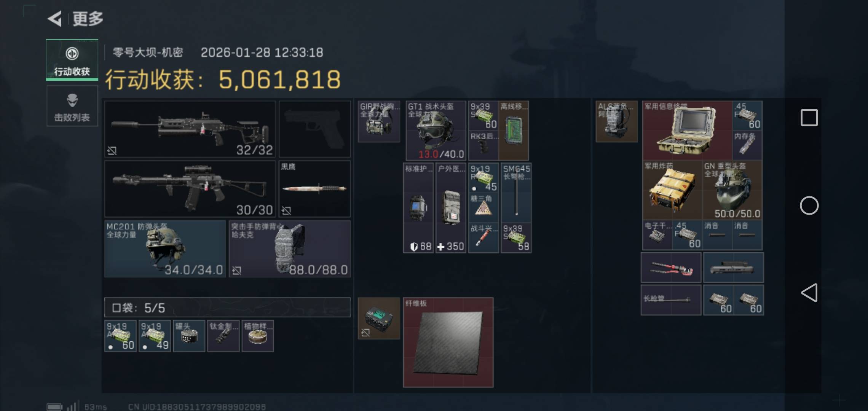The image size is (868, 411).
Task: Select the primary rifle with 32/32 ammo
Action: point(190,129)
